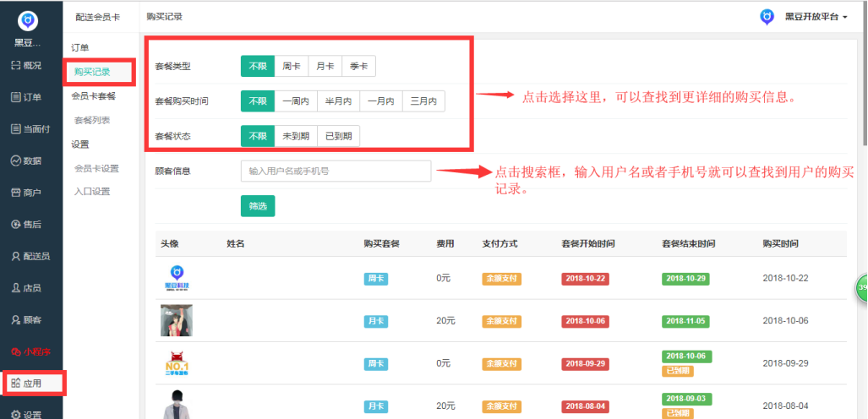Click the green 筛选 filter button

(258, 206)
